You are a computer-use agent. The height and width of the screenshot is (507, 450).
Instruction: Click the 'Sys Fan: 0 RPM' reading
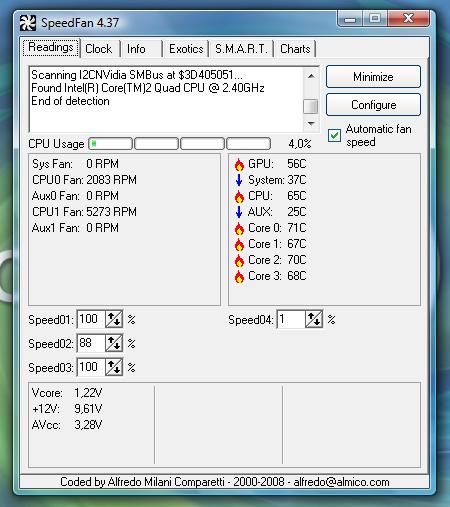point(75,164)
